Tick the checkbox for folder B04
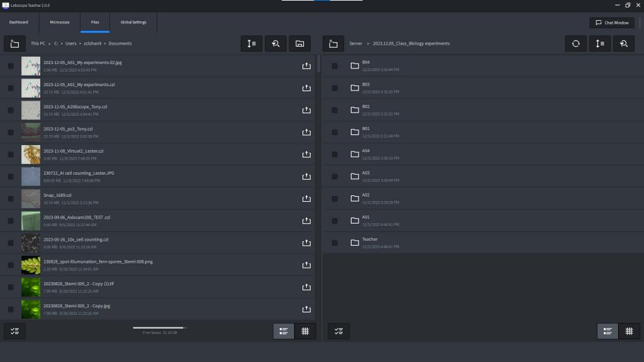 (335, 66)
